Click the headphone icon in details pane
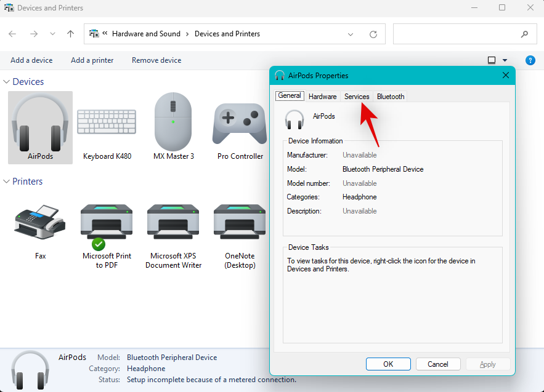This screenshot has height=392, width=544. click(x=30, y=370)
